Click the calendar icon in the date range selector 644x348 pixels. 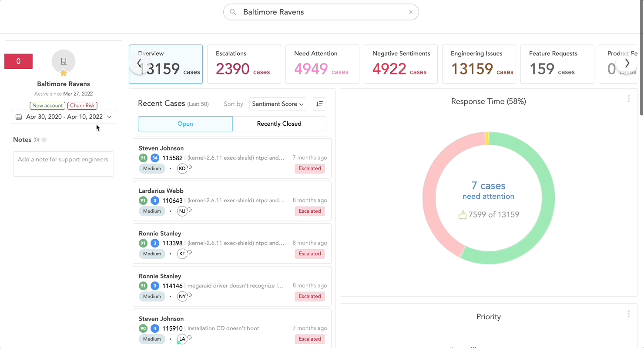pyautogui.click(x=18, y=117)
